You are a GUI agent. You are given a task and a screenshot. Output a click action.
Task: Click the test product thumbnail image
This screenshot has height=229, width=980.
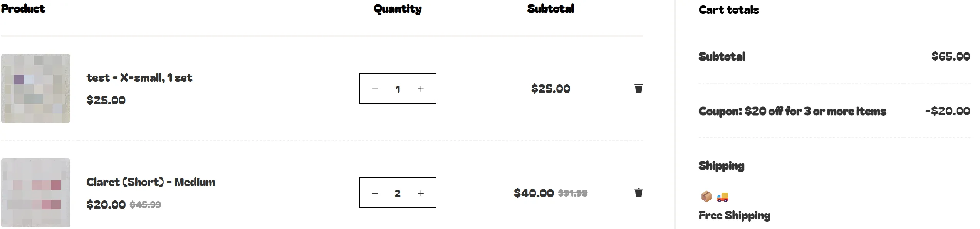[x=35, y=88]
